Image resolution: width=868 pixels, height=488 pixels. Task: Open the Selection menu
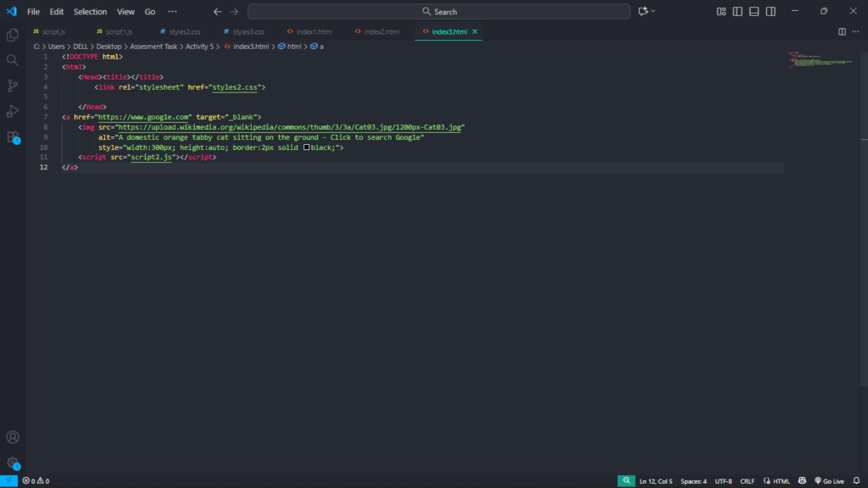coord(90,12)
